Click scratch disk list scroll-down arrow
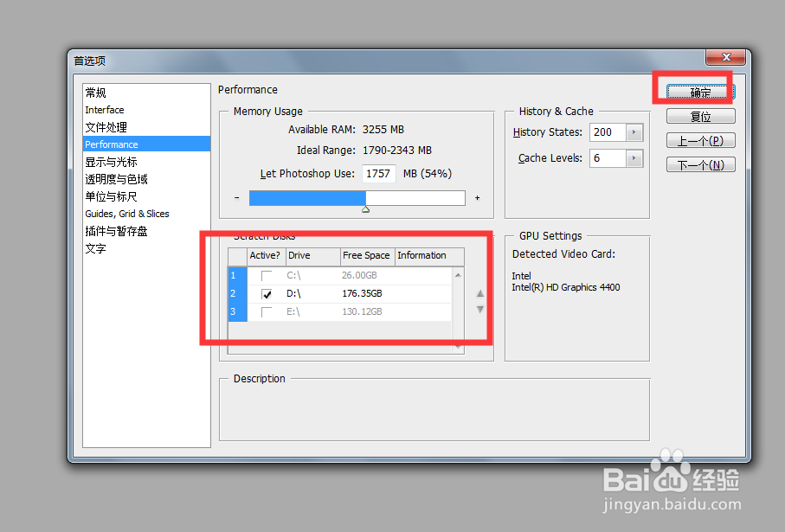This screenshot has width=785, height=532. click(x=458, y=348)
